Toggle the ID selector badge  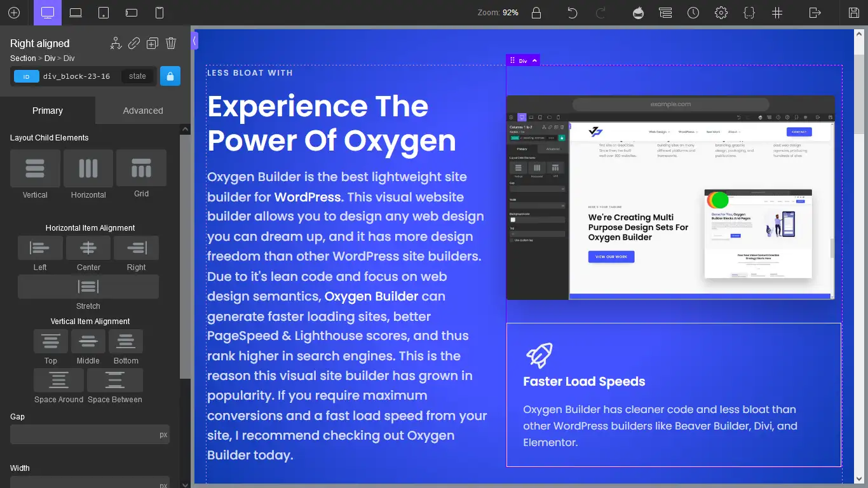[25, 76]
